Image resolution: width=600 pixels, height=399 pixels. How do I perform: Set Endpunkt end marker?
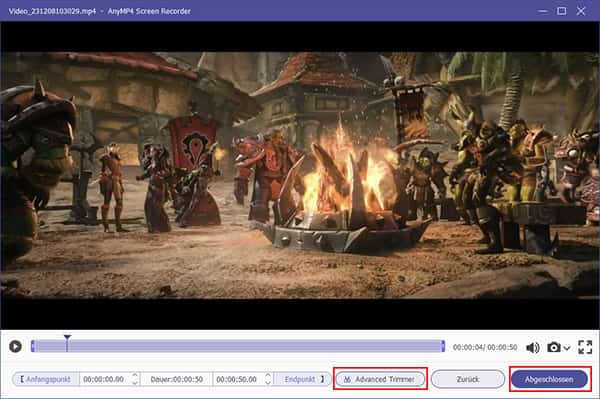[x=304, y=379]
